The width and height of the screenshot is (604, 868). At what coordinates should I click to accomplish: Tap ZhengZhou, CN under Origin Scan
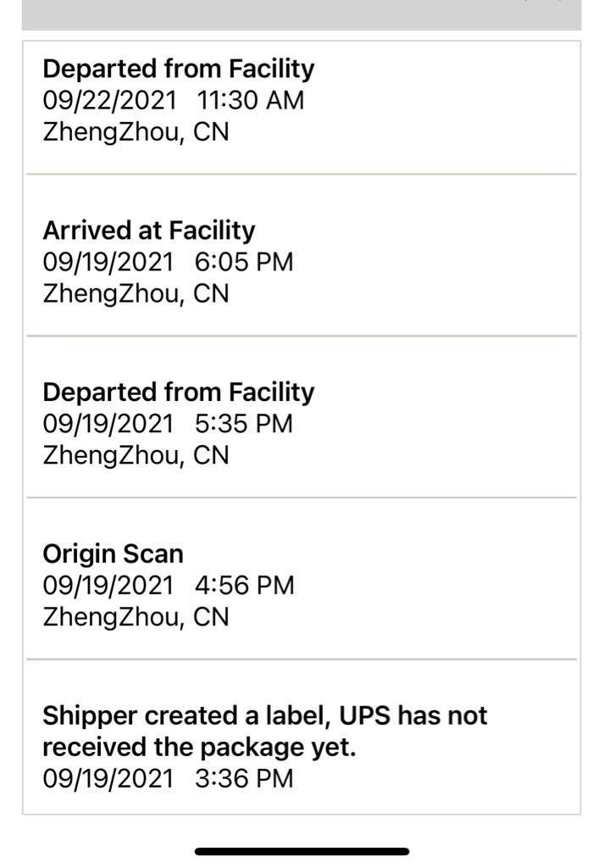click(x=136, y=617)
